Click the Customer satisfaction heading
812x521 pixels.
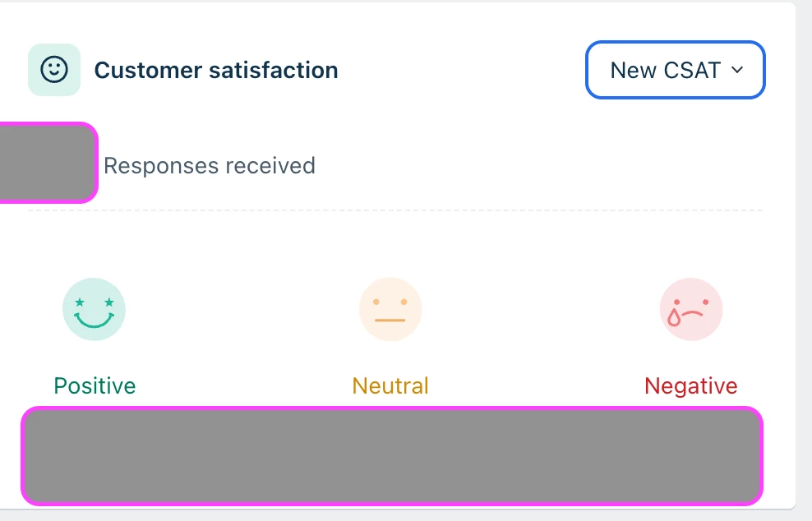216,71
